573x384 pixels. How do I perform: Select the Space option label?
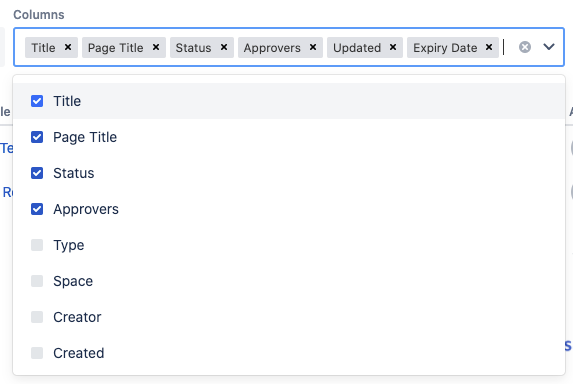tap(73, 281)
